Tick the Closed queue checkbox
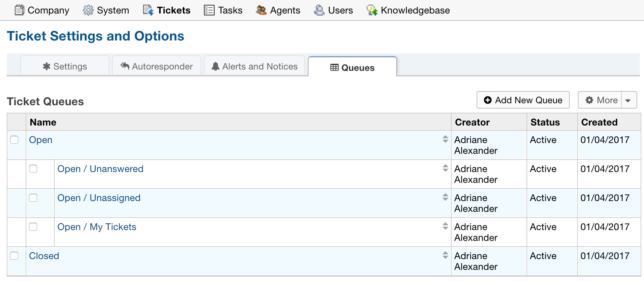Screen dimensions: 644x282 tap(14, 256)
